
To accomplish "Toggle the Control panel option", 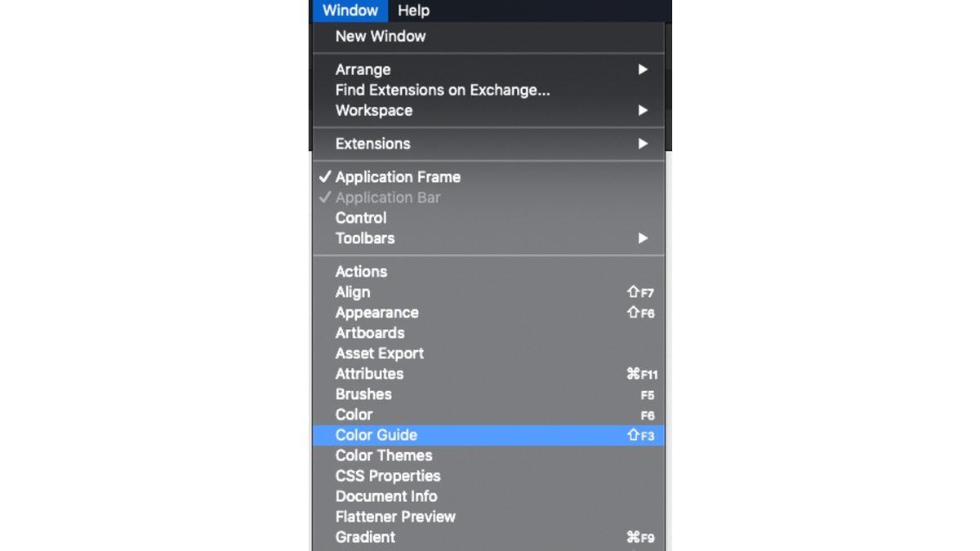I will point(361,218).
